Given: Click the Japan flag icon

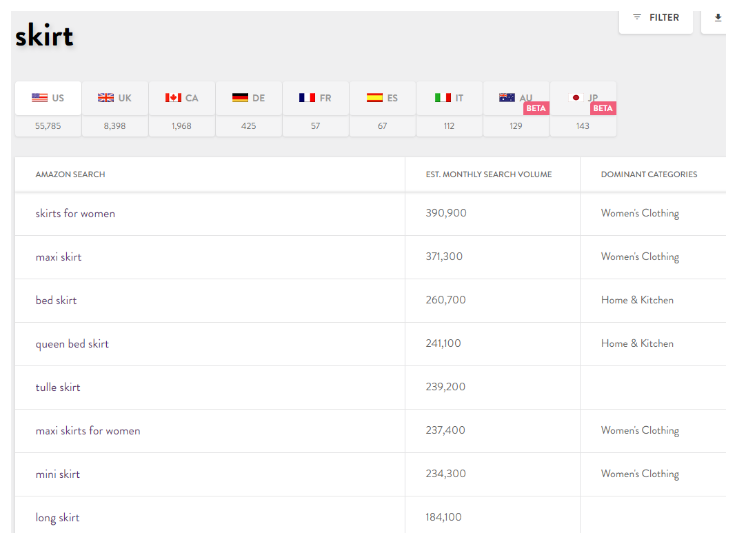Looking at the screenshot, I should tap(575, 97).
